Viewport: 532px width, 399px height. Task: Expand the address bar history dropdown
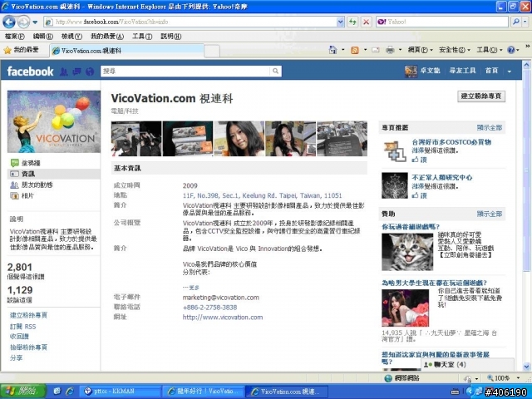tap(341, 22)
